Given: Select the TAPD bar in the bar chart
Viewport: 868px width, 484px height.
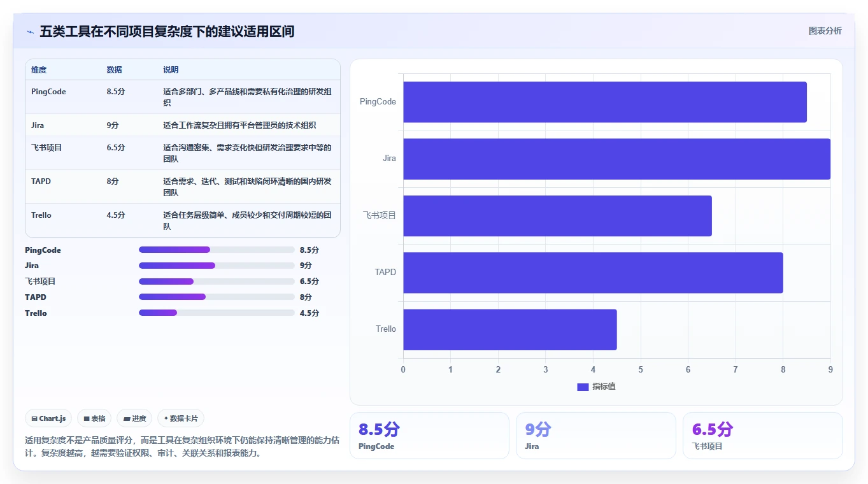Looking at the screenshot, I should 593,273.
